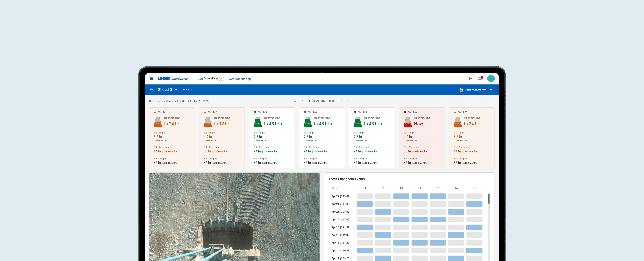The image size is (644, 261).
Task: Click the shovel bucket camera image
Action: (x=234, y=216)
